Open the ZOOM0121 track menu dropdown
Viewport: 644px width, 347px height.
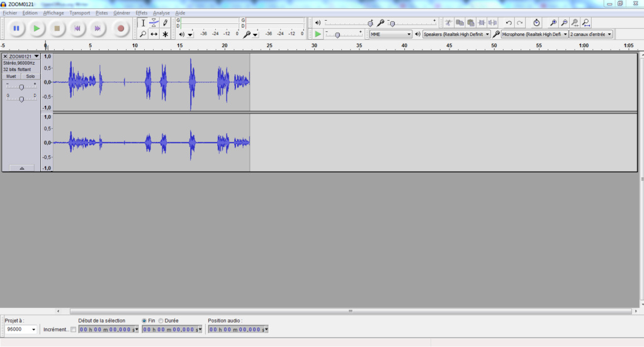click(36, 56)
